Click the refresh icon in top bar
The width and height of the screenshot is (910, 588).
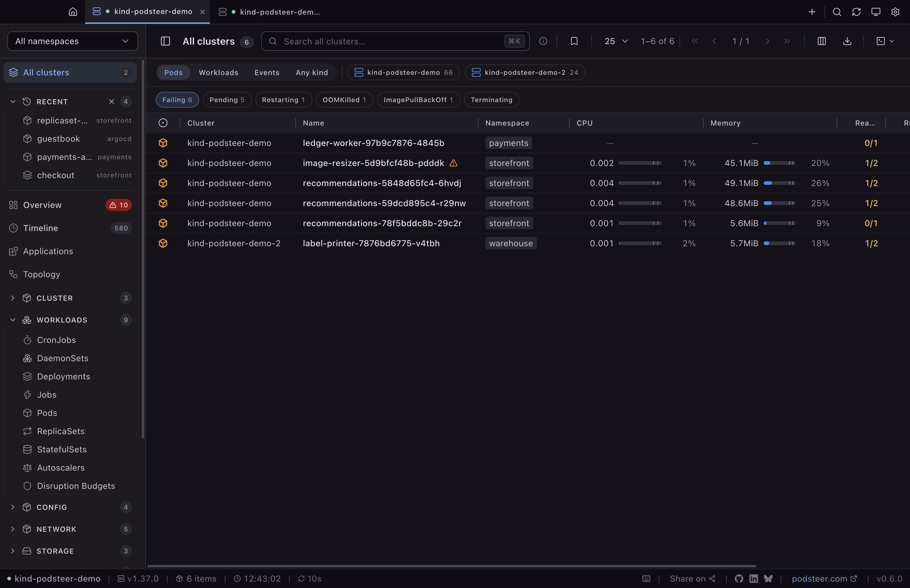[x=856, y=12]
